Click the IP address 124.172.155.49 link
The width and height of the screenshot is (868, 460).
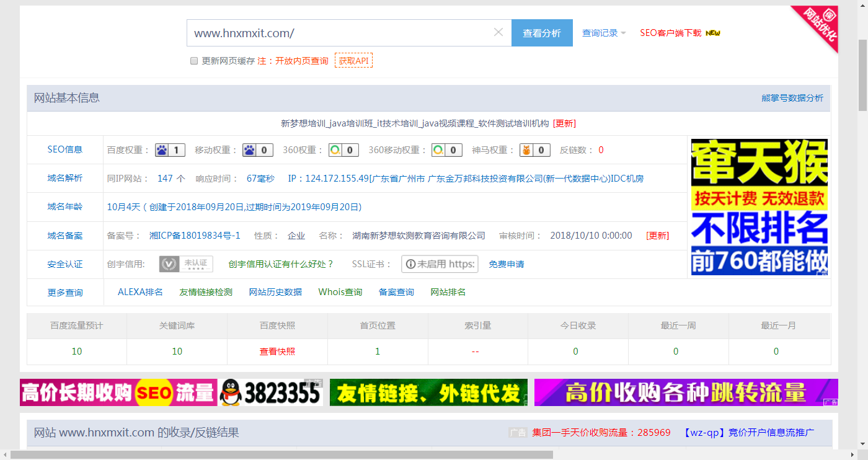pos(337,179)
